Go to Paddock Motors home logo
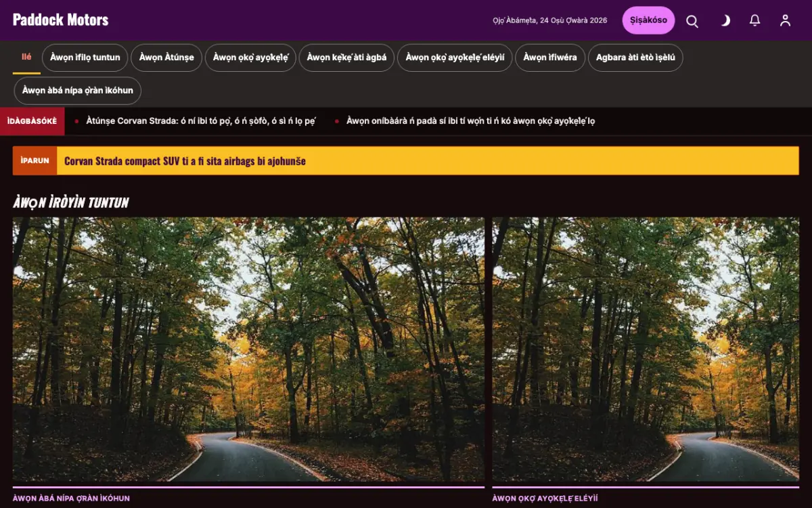812x508 pixels. point(61,20)
